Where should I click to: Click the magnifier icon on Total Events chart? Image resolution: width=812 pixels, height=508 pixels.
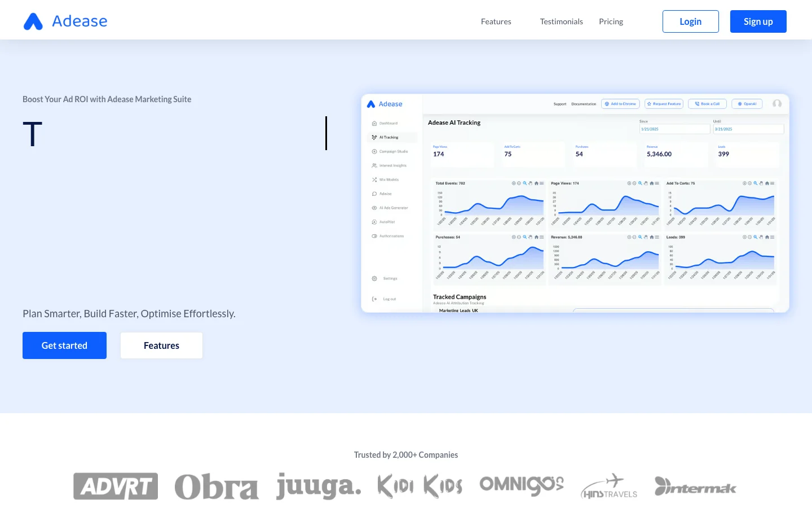tap(525, 183)
